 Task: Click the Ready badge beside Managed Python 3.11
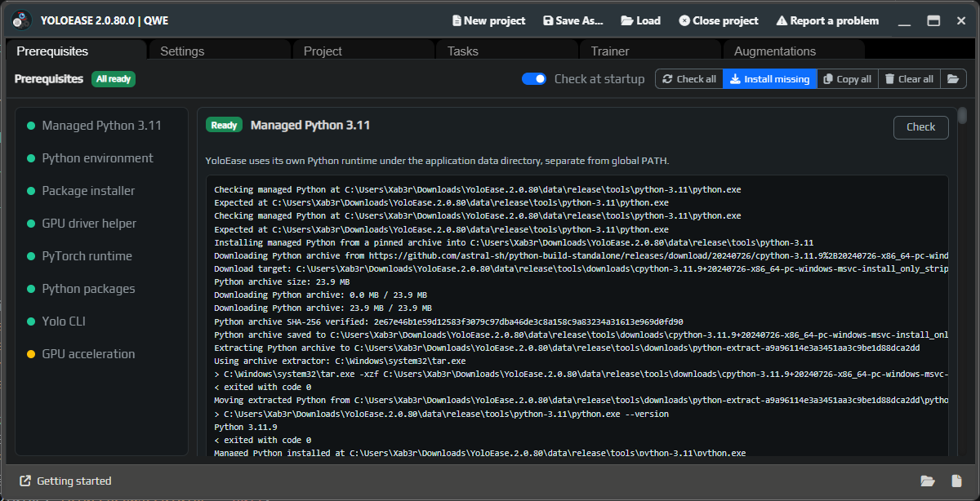click(x=224, y=125)
